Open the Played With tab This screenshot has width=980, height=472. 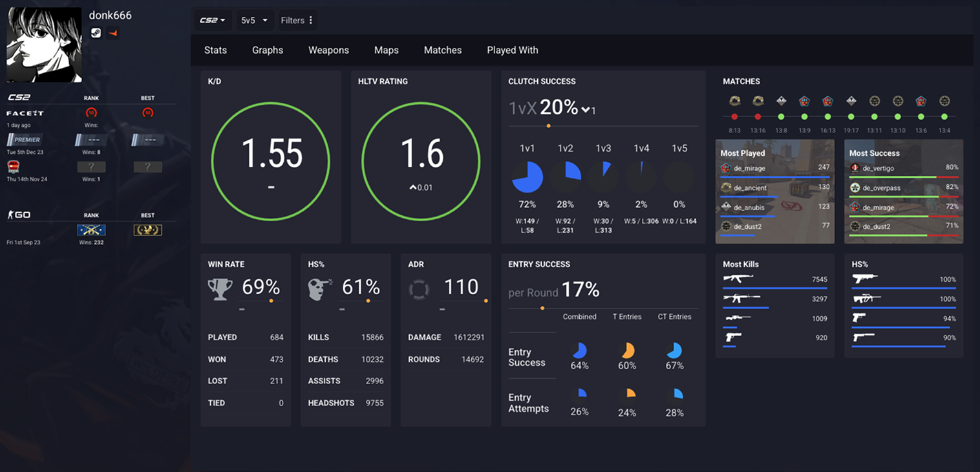pos(512,50)
